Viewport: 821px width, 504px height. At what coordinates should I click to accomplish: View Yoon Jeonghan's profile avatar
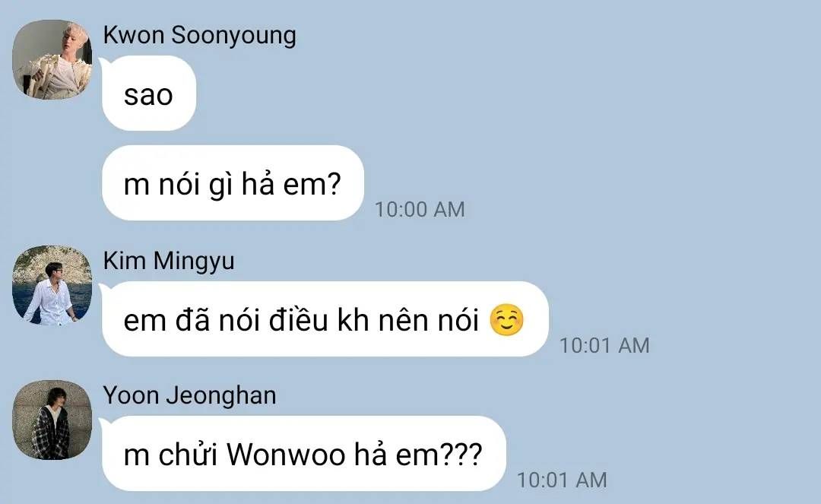point(52,420)
